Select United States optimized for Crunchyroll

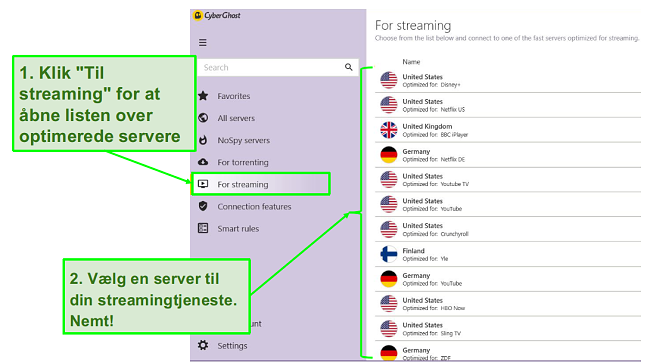point(508,229)
